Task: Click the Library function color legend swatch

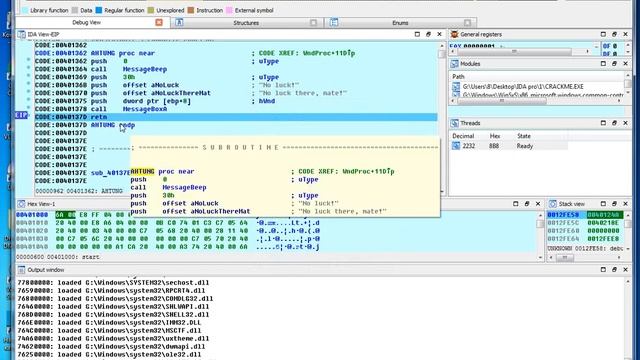Action: point(25,10)
